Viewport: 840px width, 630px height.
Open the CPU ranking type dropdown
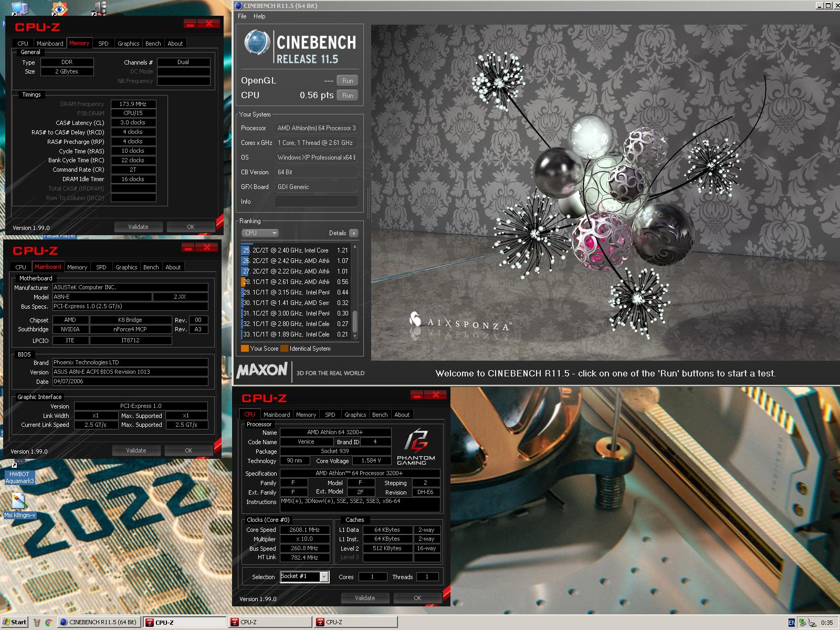(260, 233)
